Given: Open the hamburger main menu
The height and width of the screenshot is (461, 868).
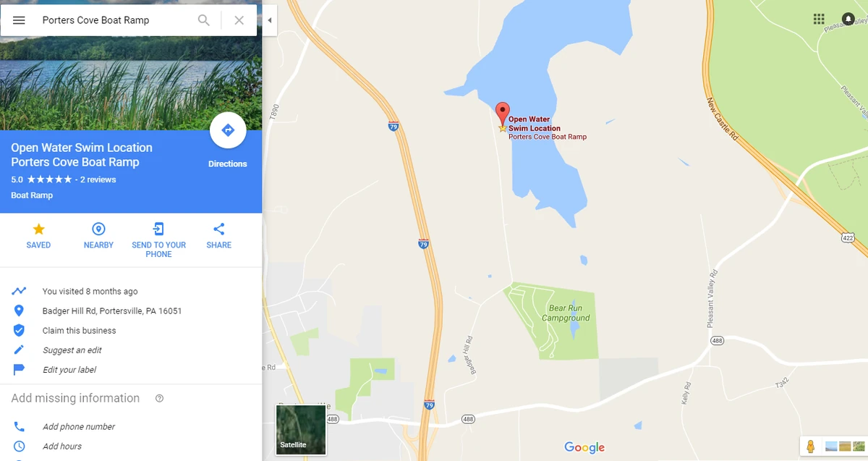Looking at the screenshot, I should click(20, 20).
